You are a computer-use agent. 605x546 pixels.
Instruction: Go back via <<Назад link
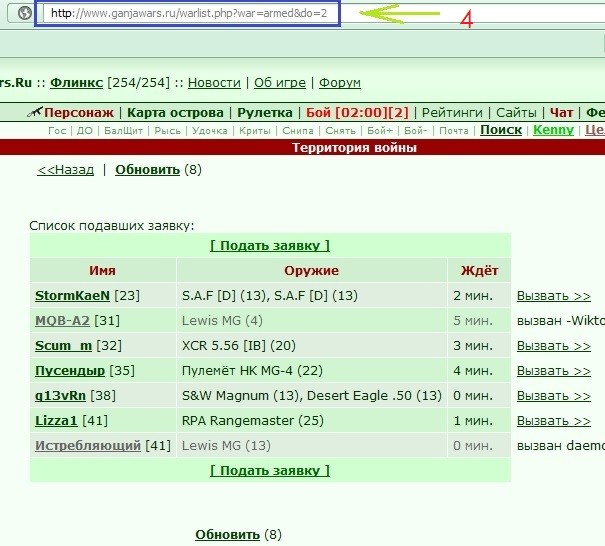point(66,170)
